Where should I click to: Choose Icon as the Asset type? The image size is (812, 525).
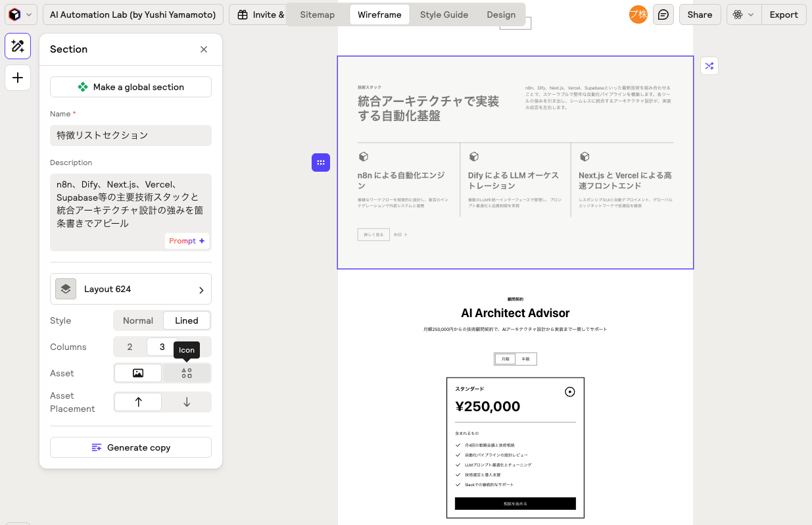[187, 373]
